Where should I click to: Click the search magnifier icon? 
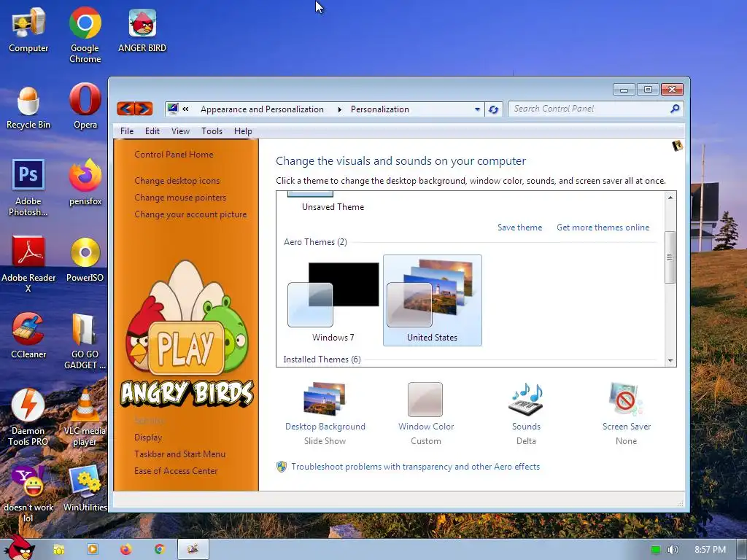pyautogui.click(x=675, y=109)
